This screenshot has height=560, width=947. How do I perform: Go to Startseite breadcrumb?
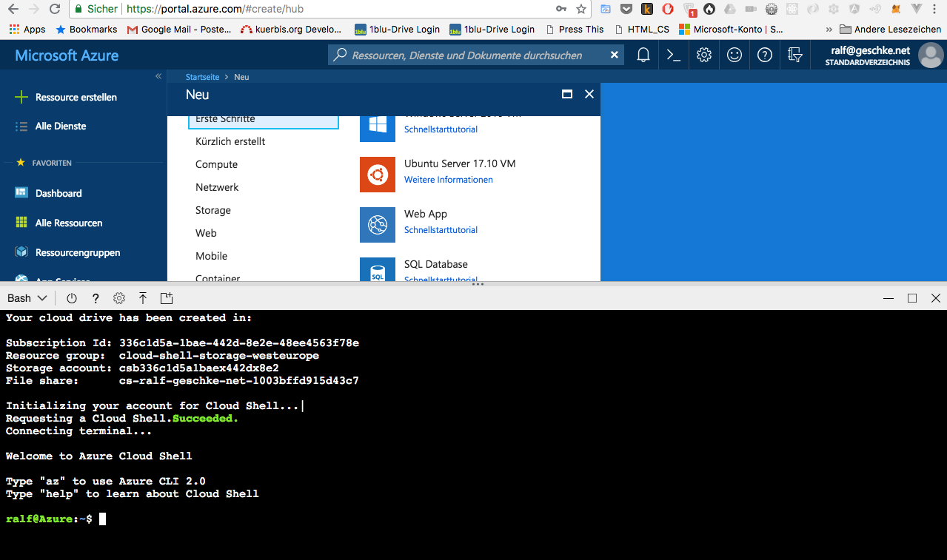pos(202,77)
